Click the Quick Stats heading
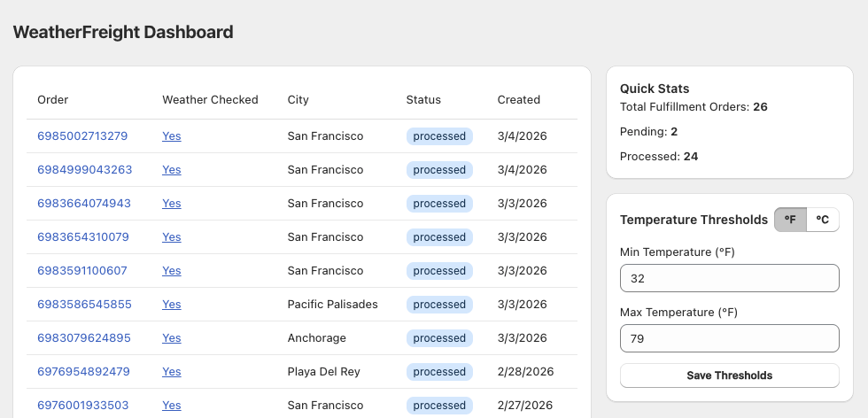 point(655,89)
